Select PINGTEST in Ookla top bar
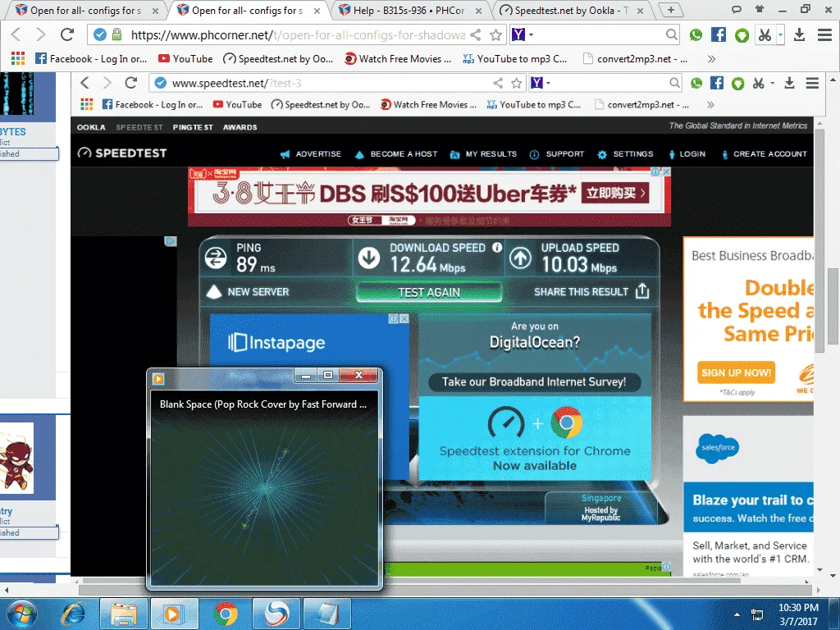Image resolution: width=840 pixels, height=630 pixels. pyautogui.click(x=193, y=127)
